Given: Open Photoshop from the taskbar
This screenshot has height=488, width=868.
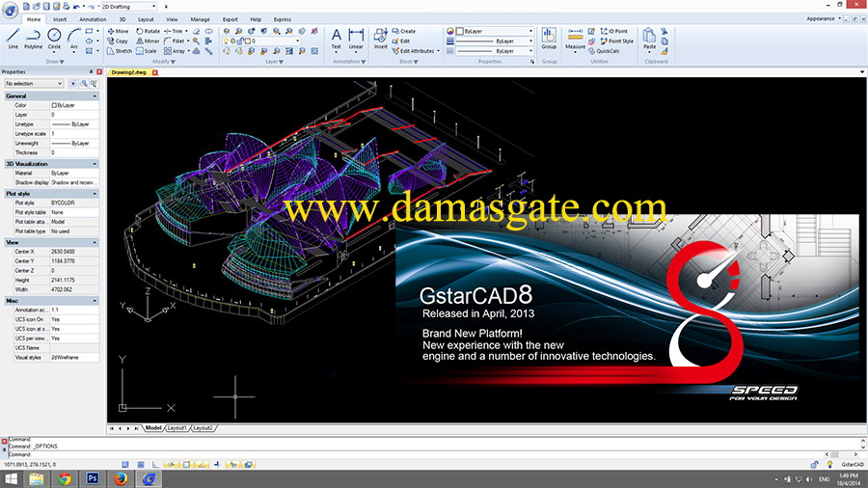Looking at the screenshot, I should (93, 478).
